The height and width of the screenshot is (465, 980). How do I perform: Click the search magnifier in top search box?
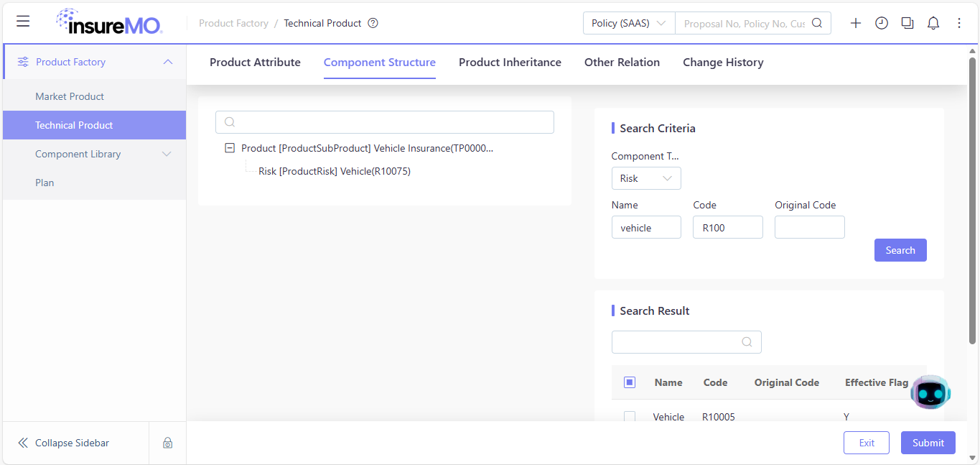point(817,23)
